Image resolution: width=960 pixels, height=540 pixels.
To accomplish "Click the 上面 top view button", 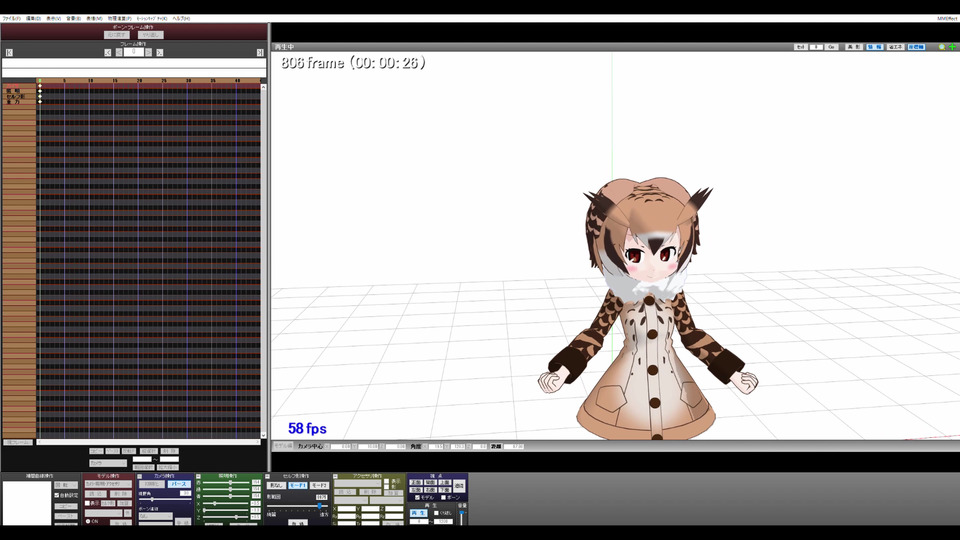I will [444, 482].
